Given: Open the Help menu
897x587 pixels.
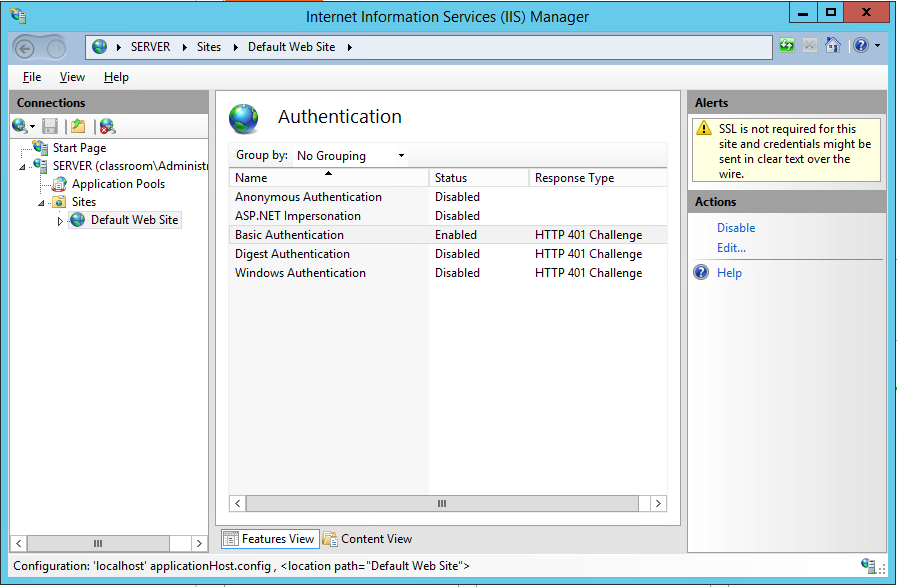Looking at the screenshot, I should coord(116,77).
